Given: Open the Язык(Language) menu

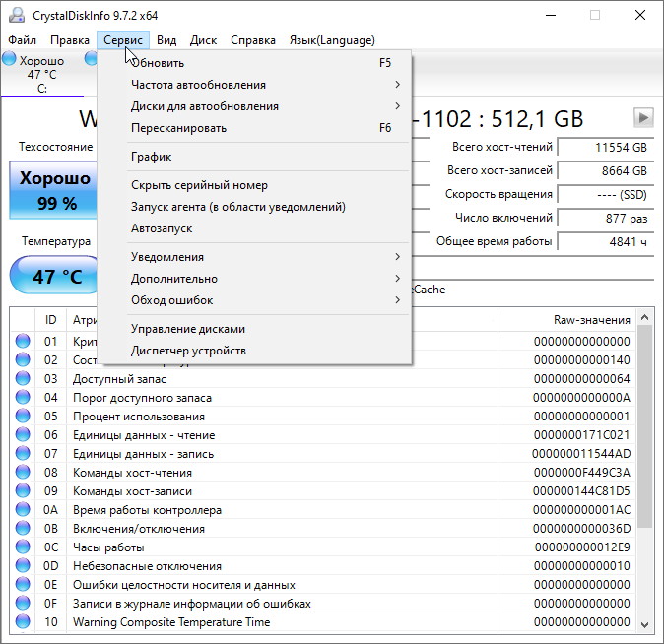Looking at the screenshot, I should 332,40.
